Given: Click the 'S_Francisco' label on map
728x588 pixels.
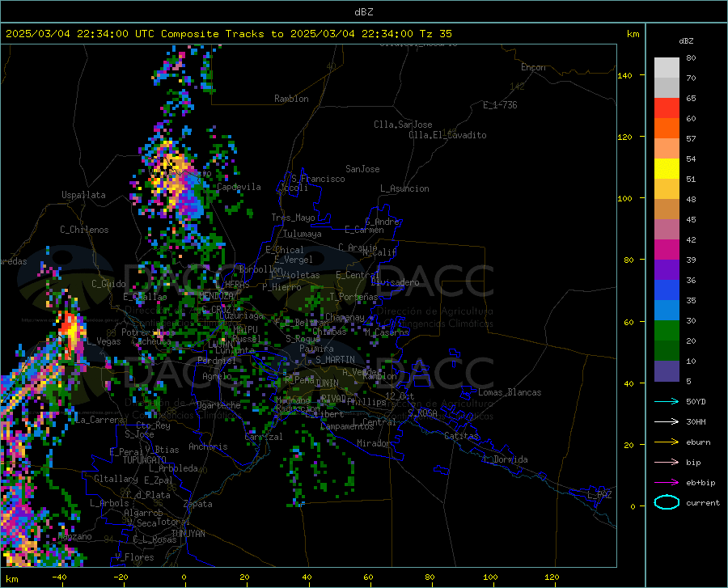Looking at the screenshot, I should 318,179.
